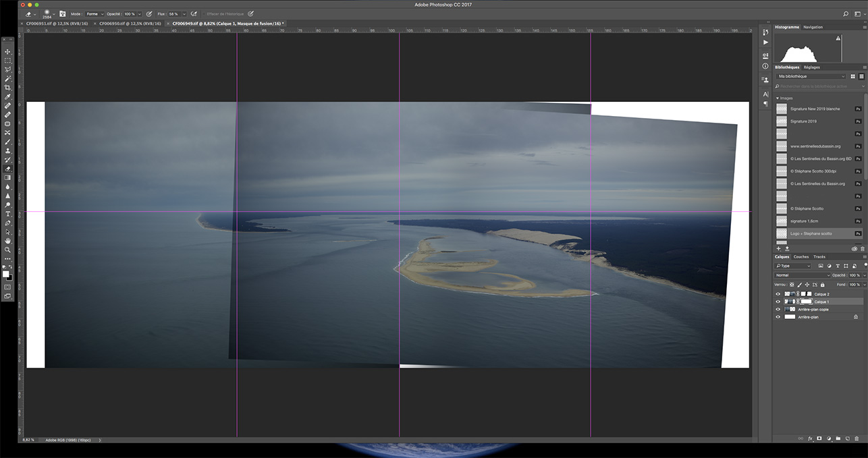The width and height of the screenshot is (868, 458).
Task: Select the Gradient tool
Action: click(8, 177)
